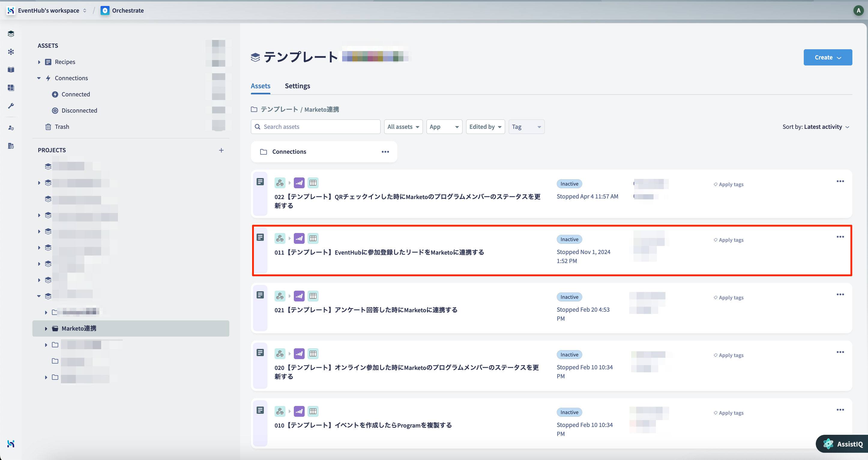Open the projects stack icon in left rail
This screenshot has height=460, width=868.
click(x=11, y=34)
